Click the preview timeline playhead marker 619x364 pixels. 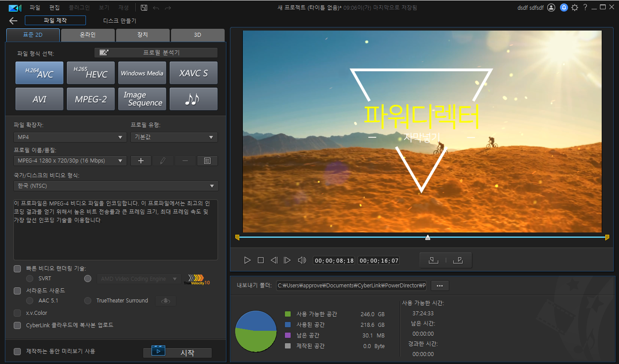pos(428,238)
